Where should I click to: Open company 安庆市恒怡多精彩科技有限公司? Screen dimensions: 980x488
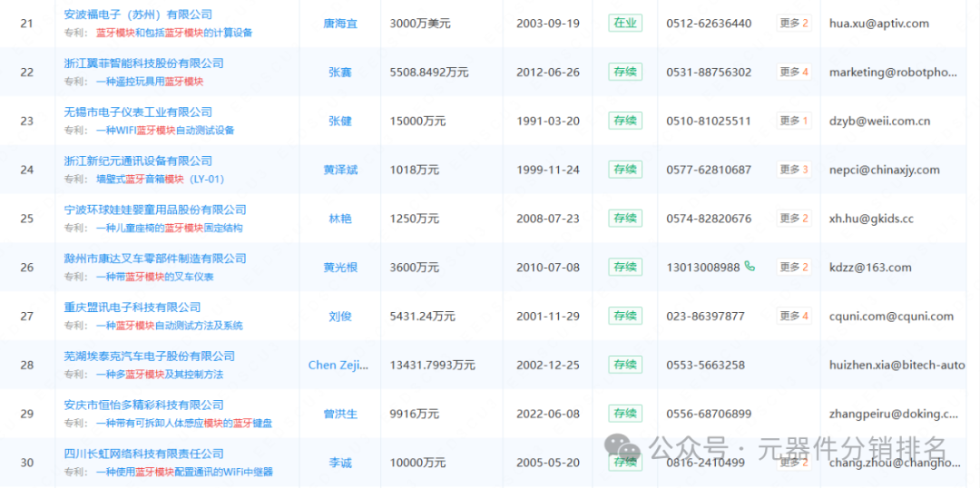tap(143, 405)
